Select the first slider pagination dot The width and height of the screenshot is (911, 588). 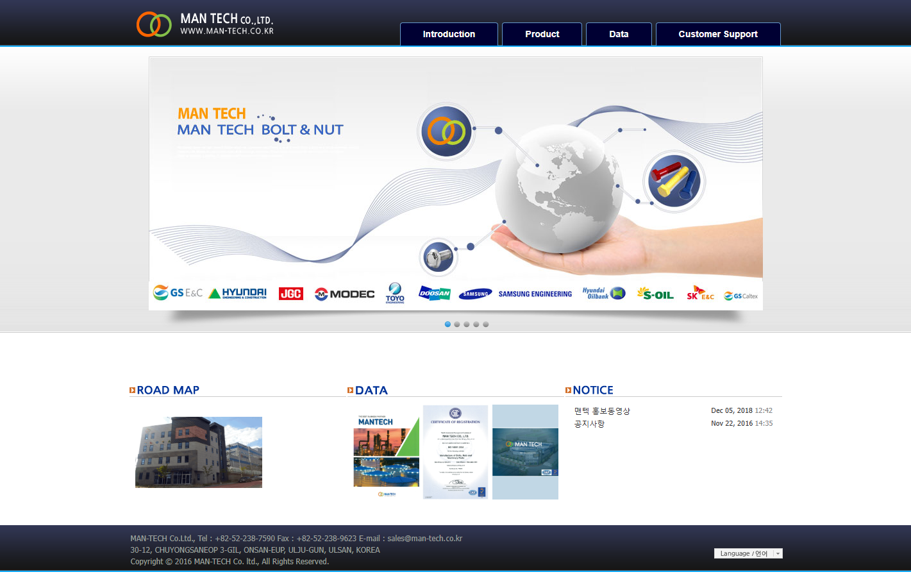point(447,324)
